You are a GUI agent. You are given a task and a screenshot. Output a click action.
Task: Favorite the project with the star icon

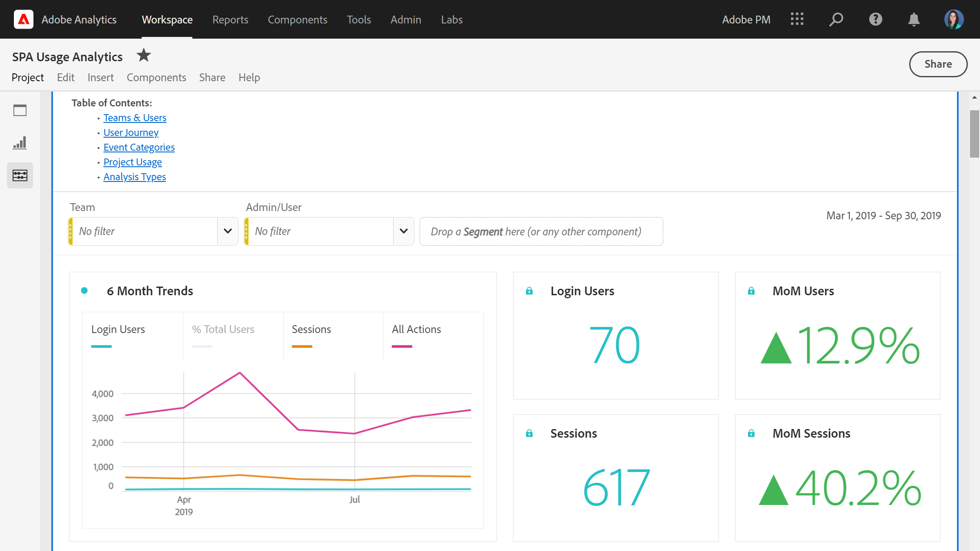[143, 56]
